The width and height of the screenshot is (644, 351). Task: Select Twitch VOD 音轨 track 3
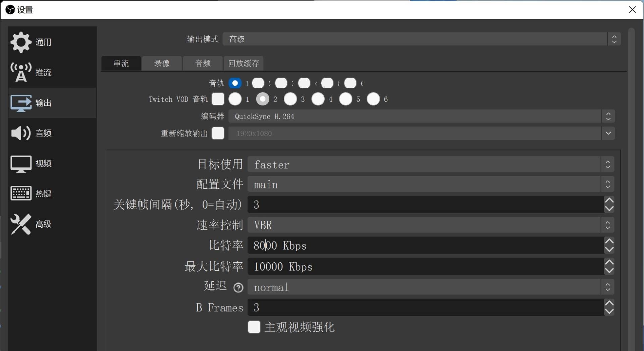click(x=290, y=99)
